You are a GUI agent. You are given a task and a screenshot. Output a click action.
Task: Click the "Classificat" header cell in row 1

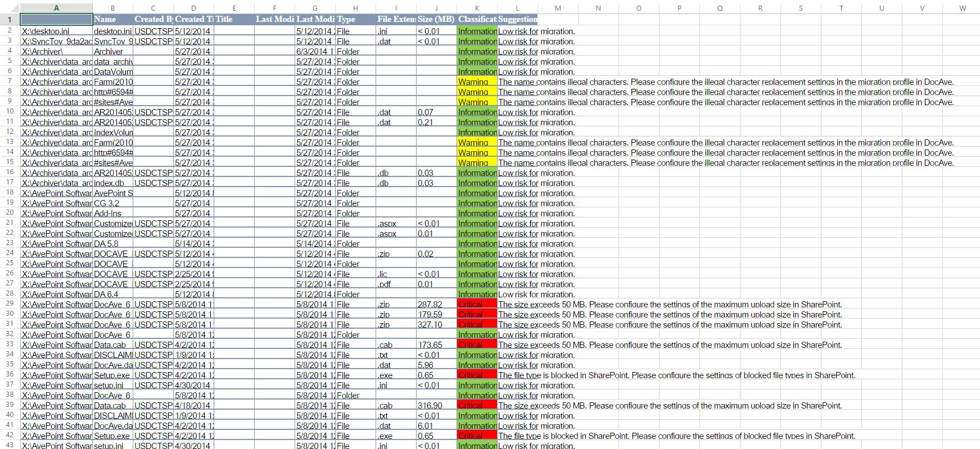tap(477, 19)
